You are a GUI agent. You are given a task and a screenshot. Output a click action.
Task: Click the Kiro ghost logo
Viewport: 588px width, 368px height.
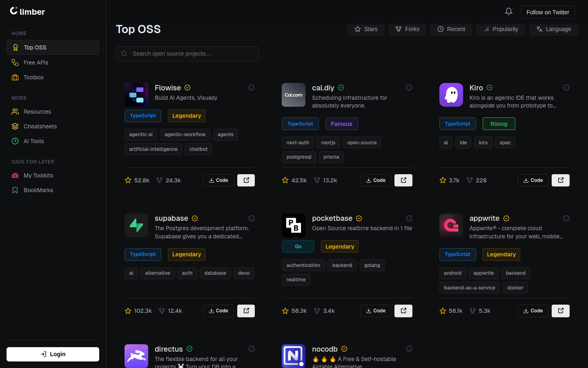(x=451, y=95)
